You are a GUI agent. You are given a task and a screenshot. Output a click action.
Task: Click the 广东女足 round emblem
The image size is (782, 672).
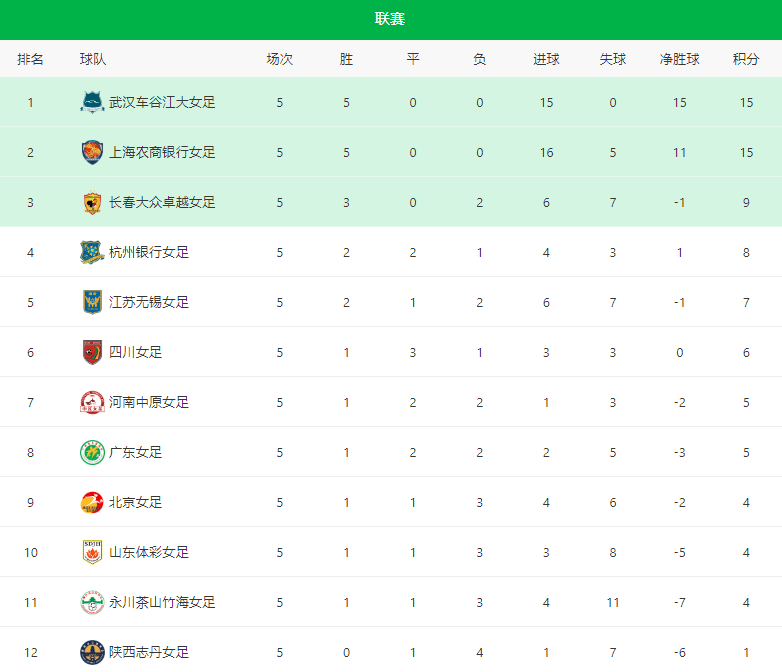(x=92, y=452)
